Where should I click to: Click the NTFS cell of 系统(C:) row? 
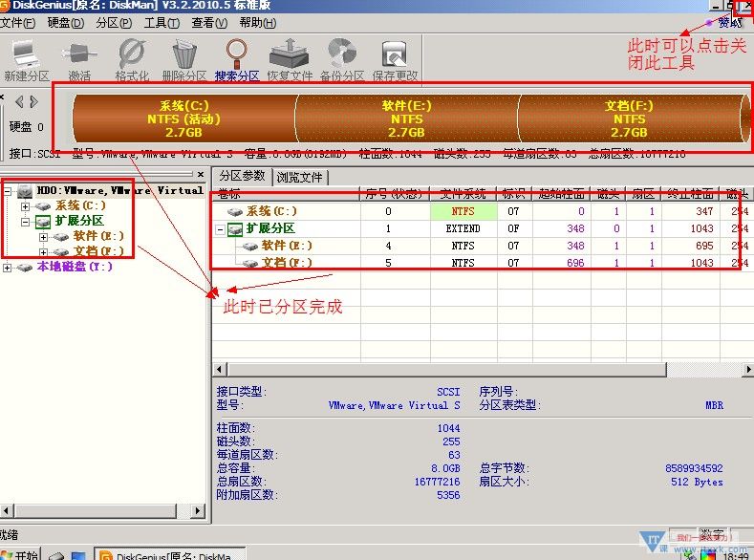pyautogui.click(x=463, y=211)
